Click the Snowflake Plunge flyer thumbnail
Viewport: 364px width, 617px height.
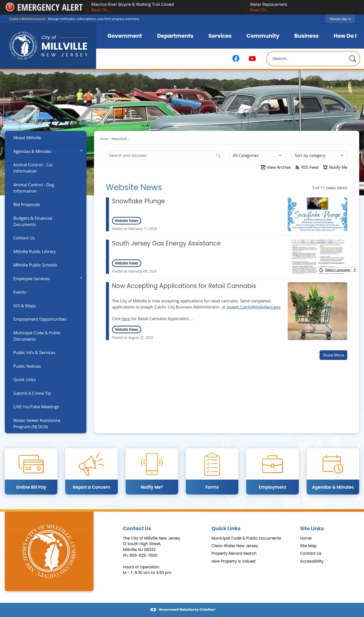tap(317, 214)
